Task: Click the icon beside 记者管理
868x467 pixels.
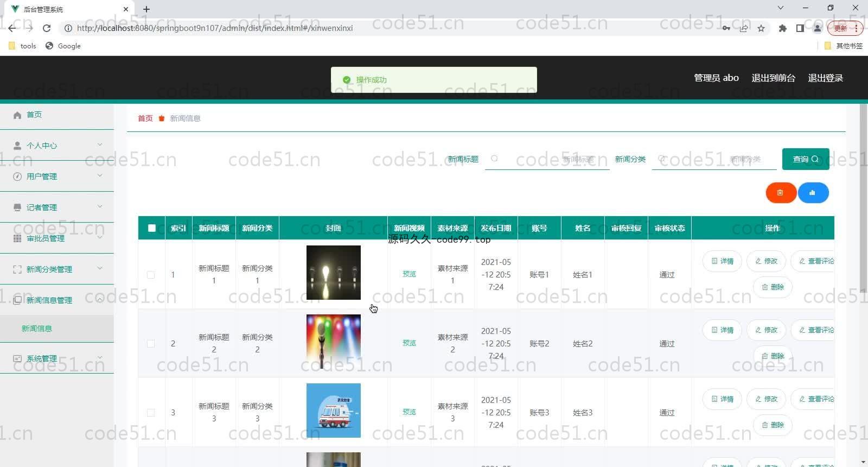Action: [17, 207]
